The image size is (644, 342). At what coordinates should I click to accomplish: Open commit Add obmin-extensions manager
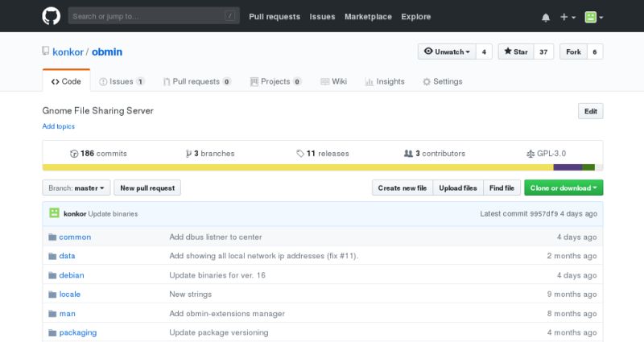[227, 313]
